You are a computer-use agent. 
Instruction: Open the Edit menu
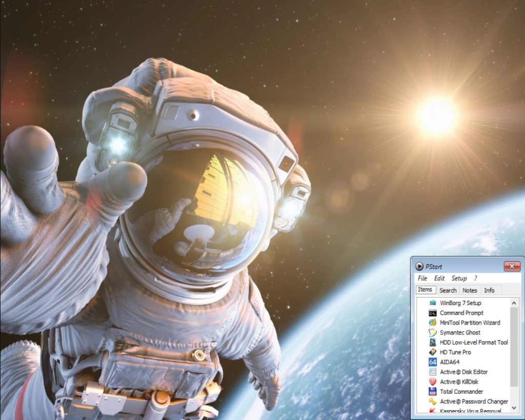(x=439, y=278)
